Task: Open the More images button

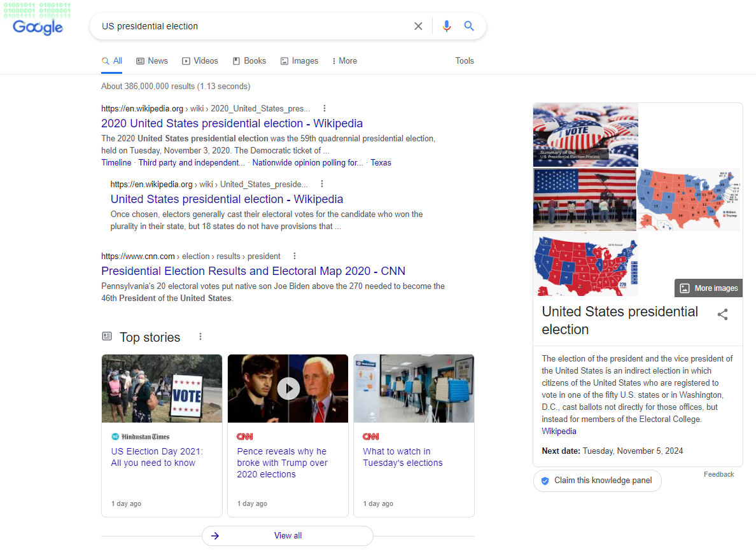Action: 708,288
